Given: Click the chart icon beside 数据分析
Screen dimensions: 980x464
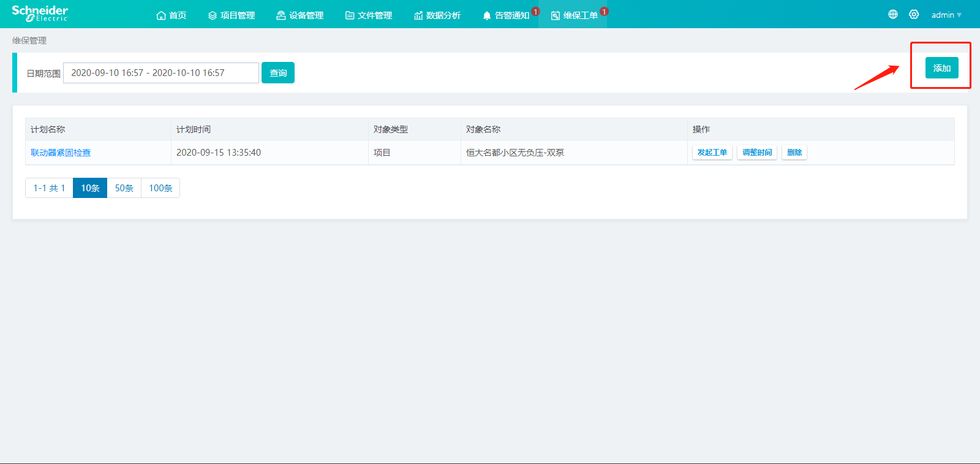Looking at the screenshot, I should pyautogui.click(x=418, y=15).
